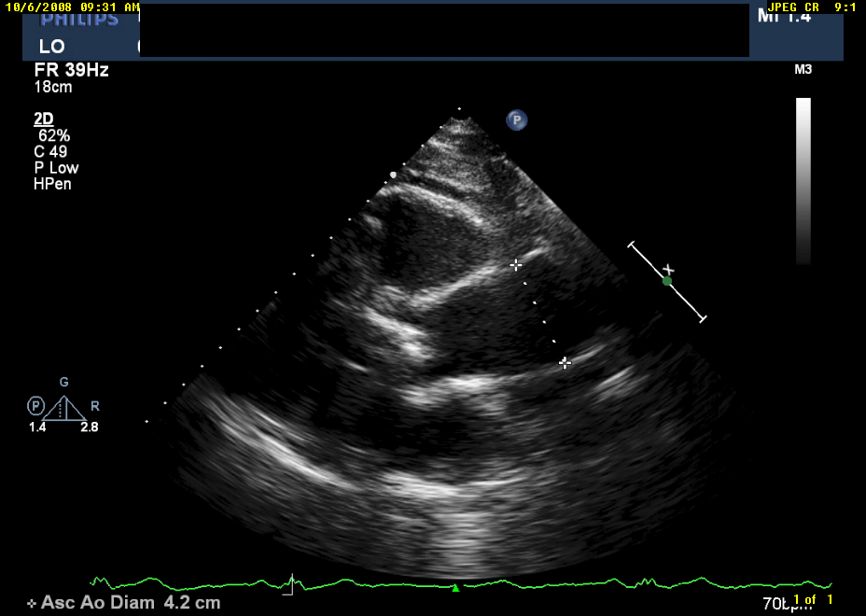Click the 18cm depth label
The image size is (866, 616).
click(53, 88)
